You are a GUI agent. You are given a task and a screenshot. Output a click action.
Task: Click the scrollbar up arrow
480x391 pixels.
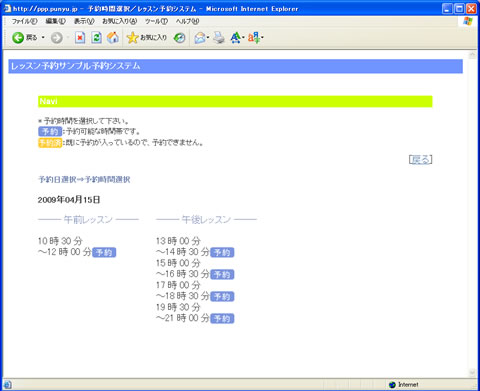point(472,55)
